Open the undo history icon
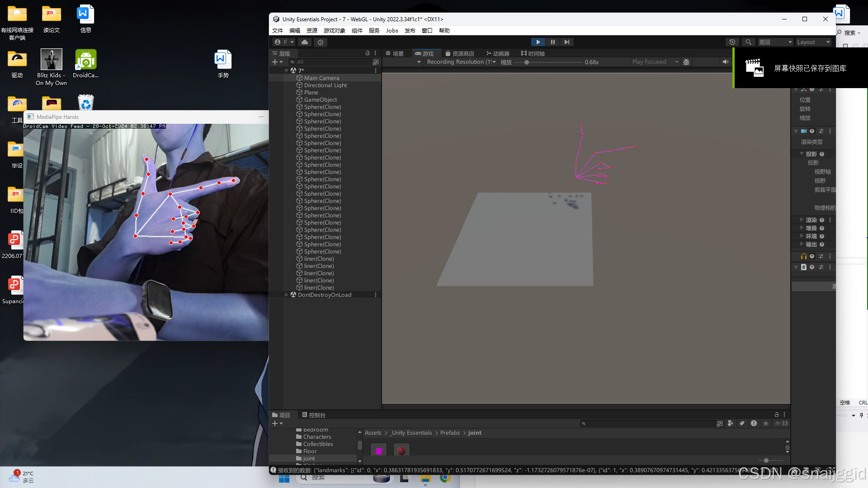The height and width of the screenshot is (488, 868). click(732, 42)
